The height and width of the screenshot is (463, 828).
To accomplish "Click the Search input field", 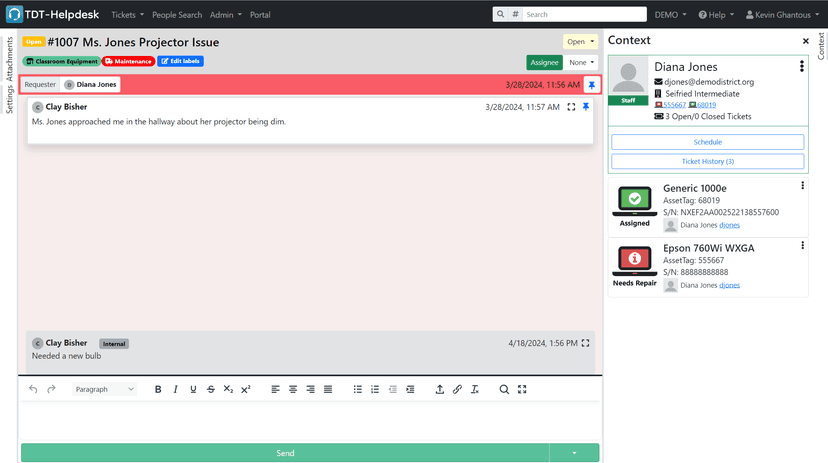I will pyautogui.click(x=585, y=14).
